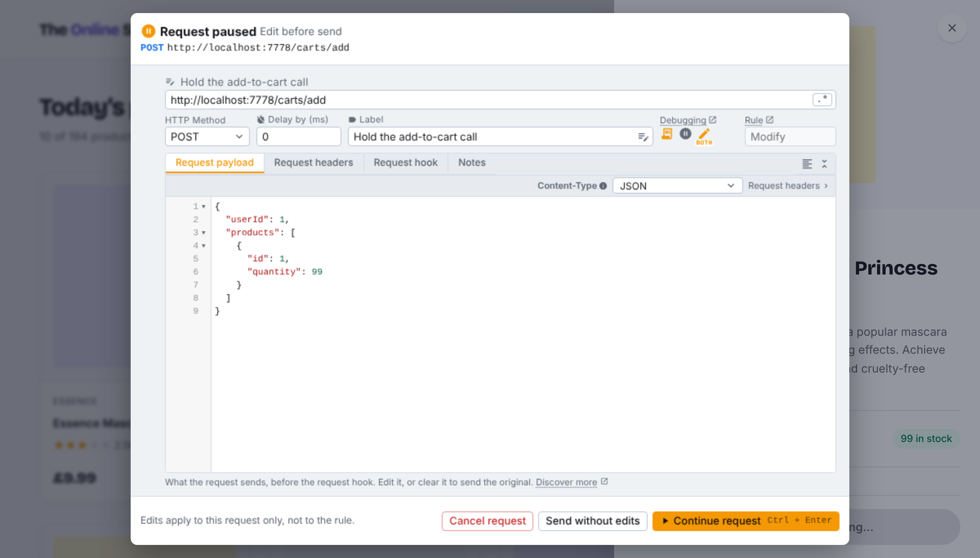Open the Debugging external link icon

[x=713, y=120]
